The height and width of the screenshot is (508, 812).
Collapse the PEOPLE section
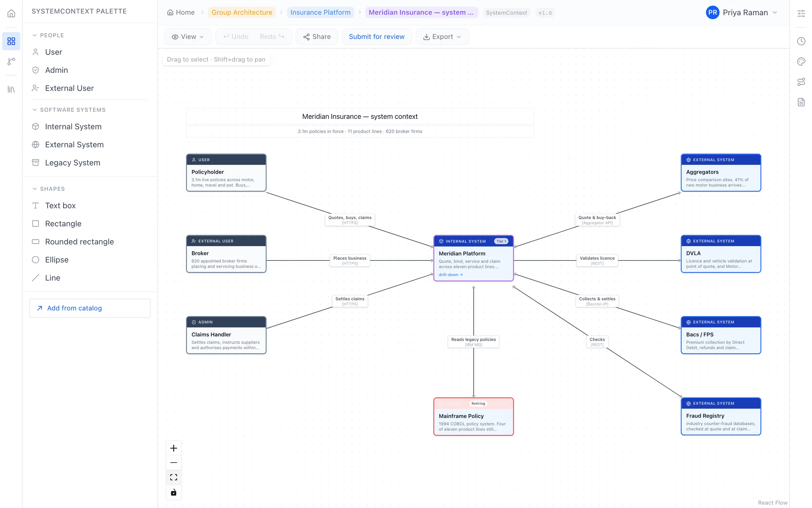click(x=48, y=35)
